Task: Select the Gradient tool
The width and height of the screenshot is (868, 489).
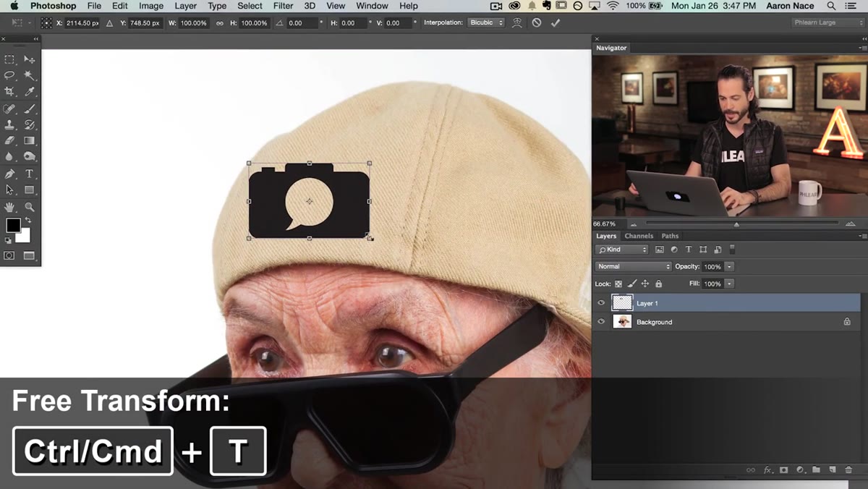Action: point(29,140)
